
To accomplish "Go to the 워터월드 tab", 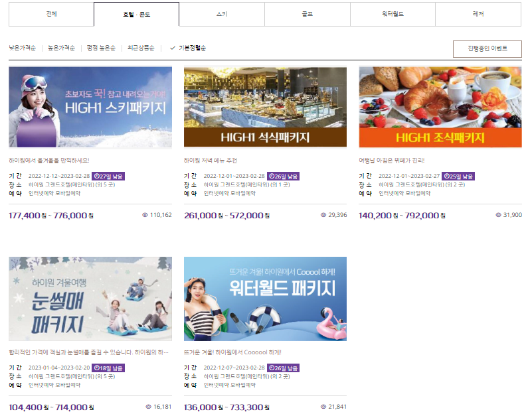I will click(x=393, y=14).
